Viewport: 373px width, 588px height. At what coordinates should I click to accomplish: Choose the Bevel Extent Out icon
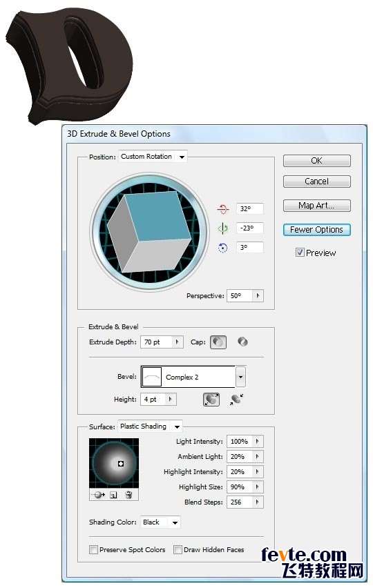(211, 400)
